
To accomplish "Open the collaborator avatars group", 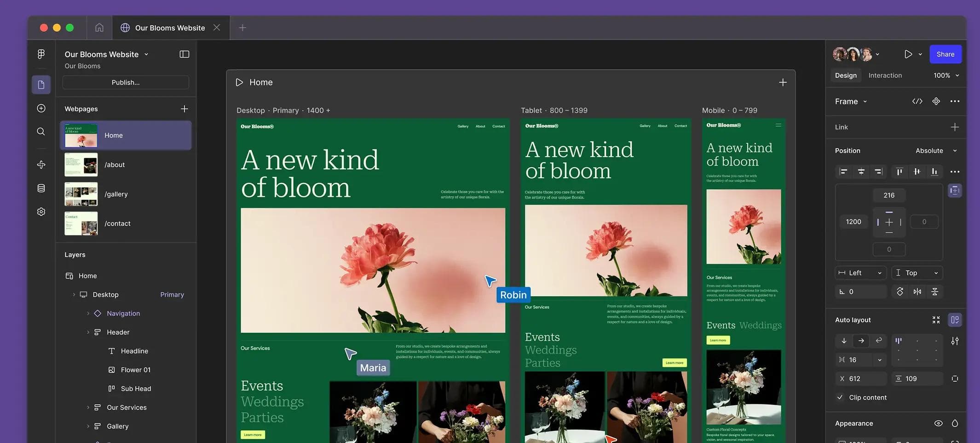I will click(853, 54).
